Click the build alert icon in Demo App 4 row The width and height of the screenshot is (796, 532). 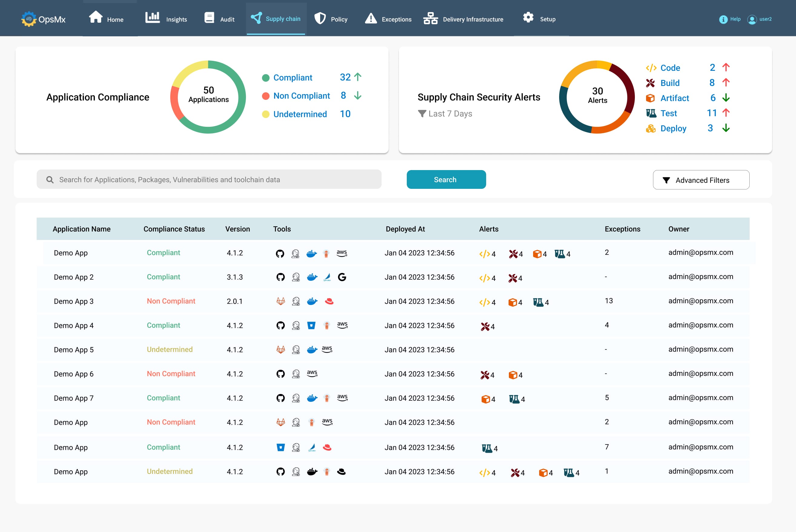(x=485, y=327)
